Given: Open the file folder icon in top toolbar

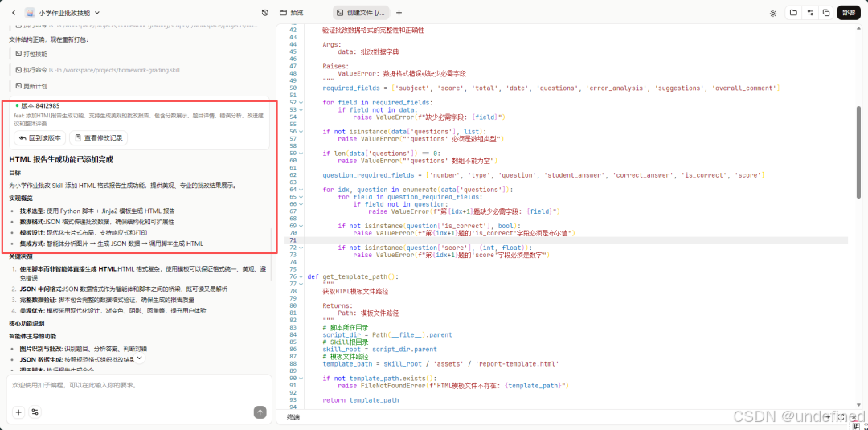Looking at the screenshot, I should (x=793, y=13).
